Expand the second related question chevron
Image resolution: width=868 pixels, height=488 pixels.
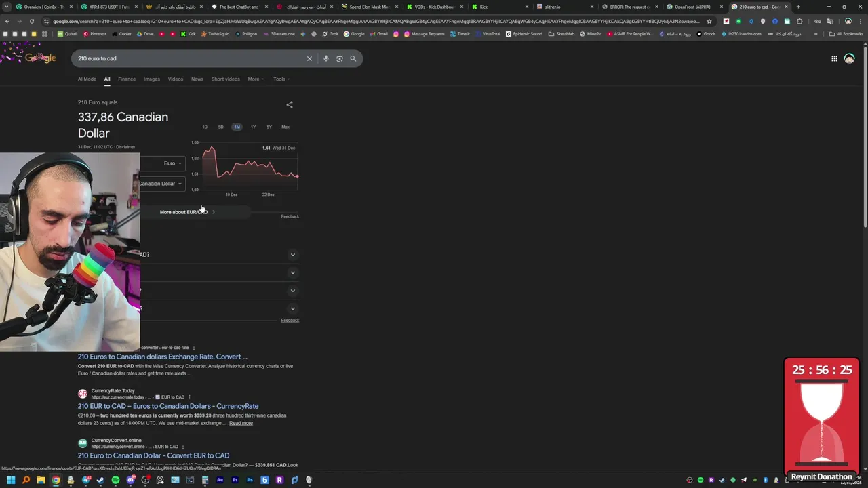pos(292,272)
